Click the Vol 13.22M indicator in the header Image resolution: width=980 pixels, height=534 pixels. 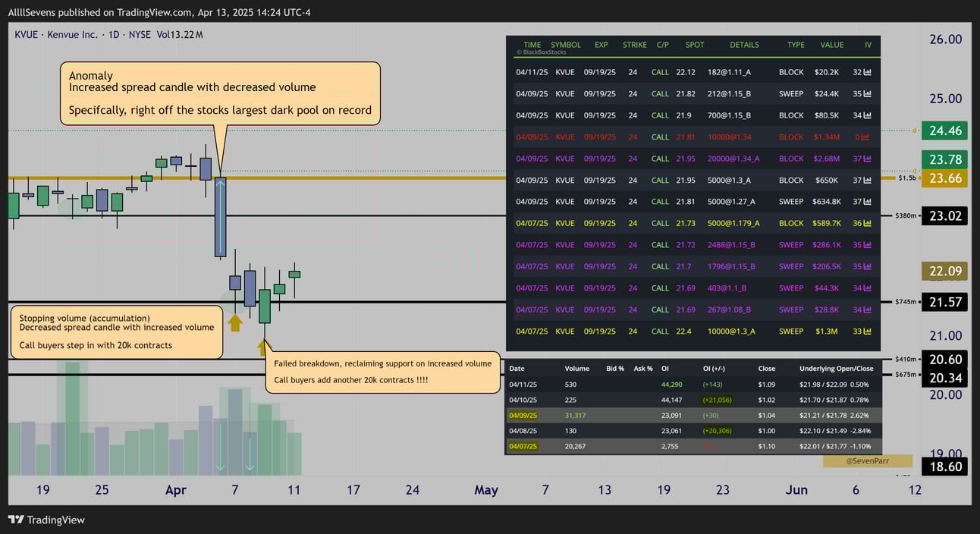click(178, 35)
